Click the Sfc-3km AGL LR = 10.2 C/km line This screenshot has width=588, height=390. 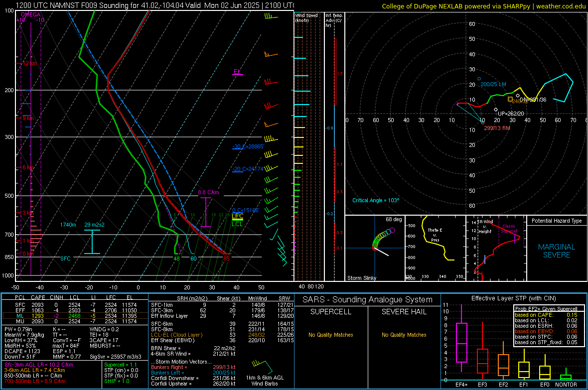click(39, 365)
